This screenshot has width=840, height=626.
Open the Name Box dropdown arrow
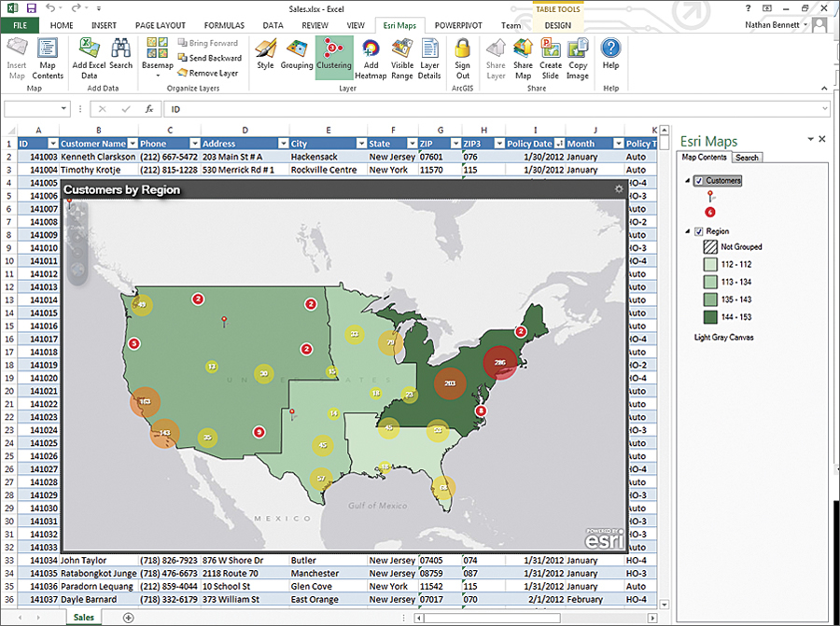pos(63,109)
